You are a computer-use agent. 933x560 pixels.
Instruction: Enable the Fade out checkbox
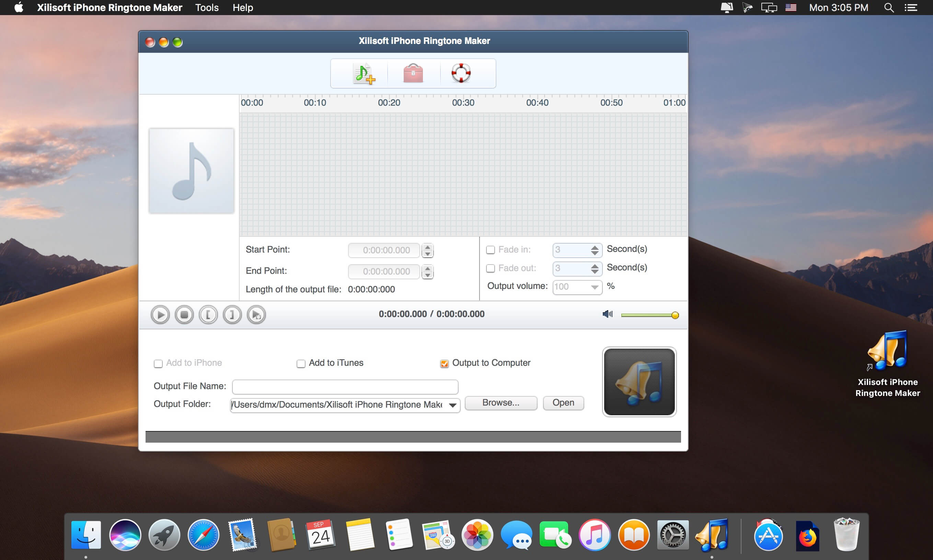(x=490, y=268)
